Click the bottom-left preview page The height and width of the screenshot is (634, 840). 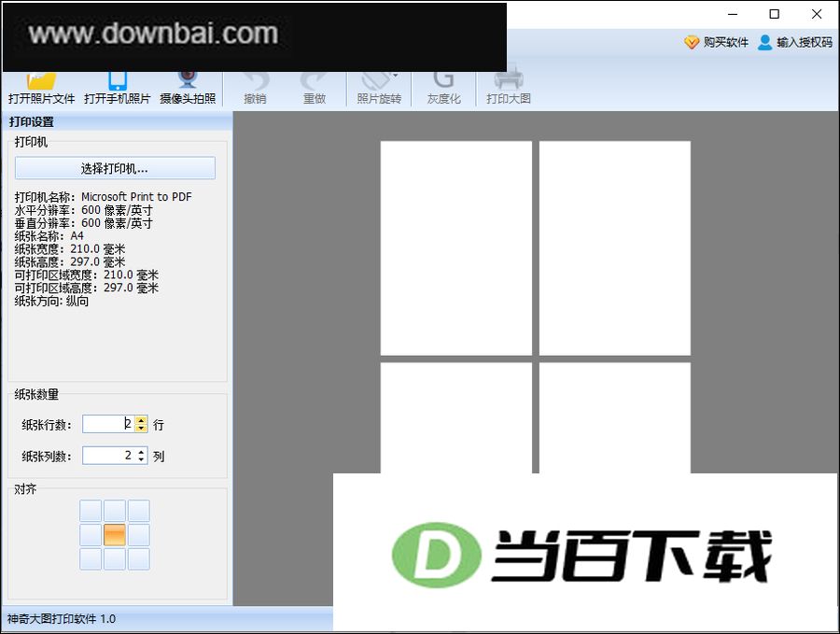point(455,418)
